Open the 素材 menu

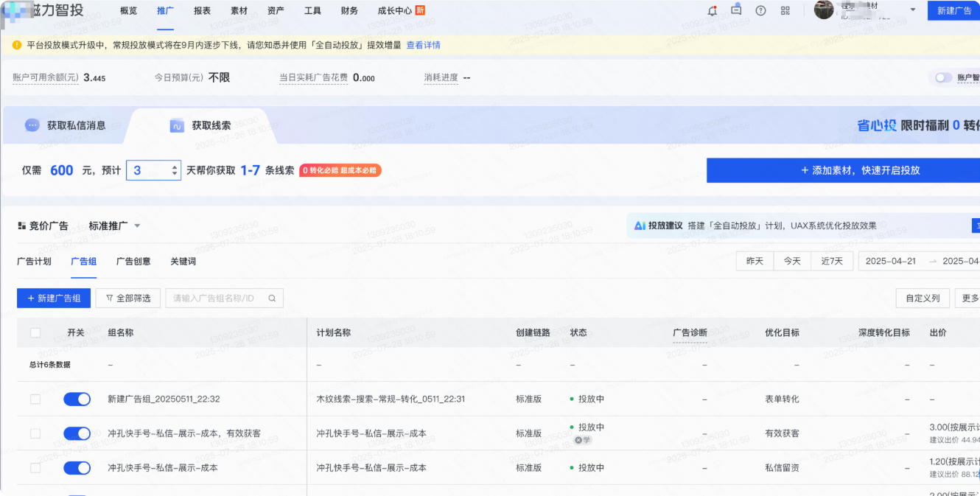click(x=239, y=10)
